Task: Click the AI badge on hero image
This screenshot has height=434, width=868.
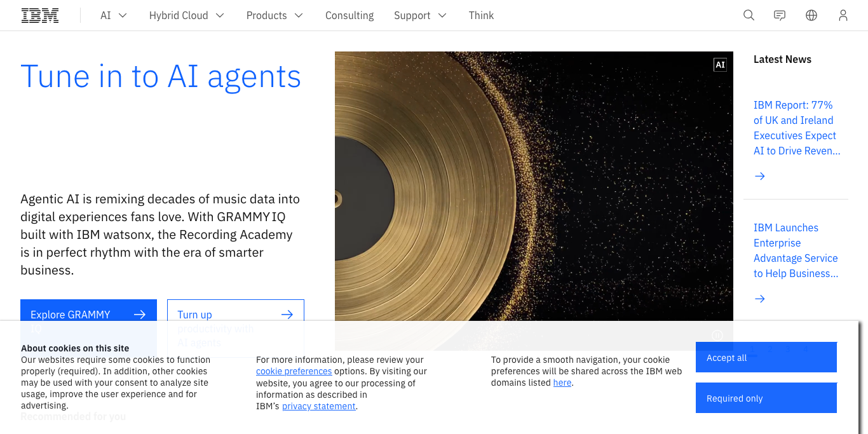Action: point(720,65)
